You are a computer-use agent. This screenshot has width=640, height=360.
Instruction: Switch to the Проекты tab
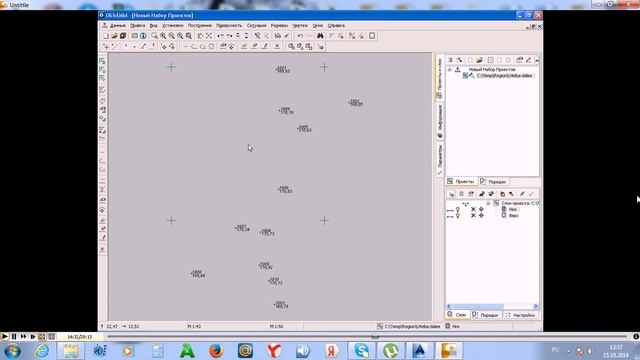461,181
